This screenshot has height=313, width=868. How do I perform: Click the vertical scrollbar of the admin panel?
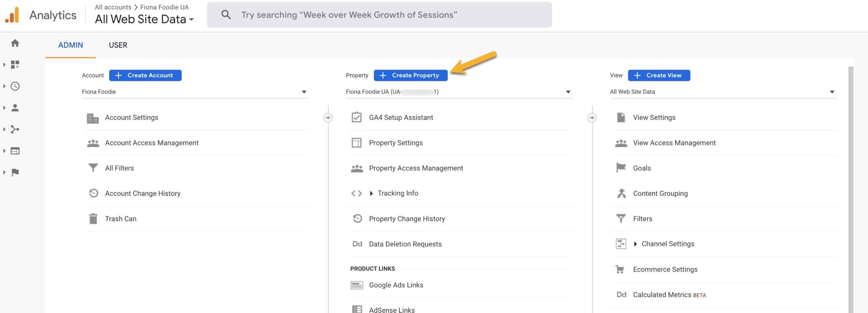[851, 190]
